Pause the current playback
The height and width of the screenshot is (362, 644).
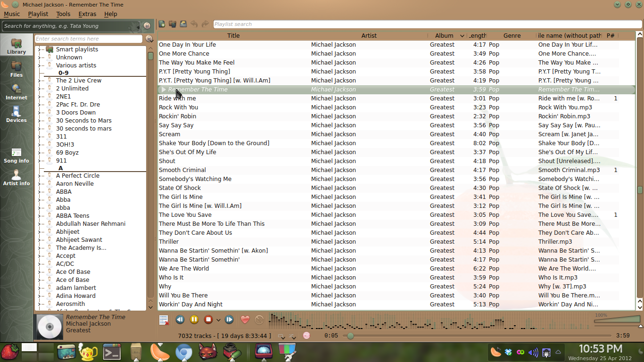tap(194, 320)
